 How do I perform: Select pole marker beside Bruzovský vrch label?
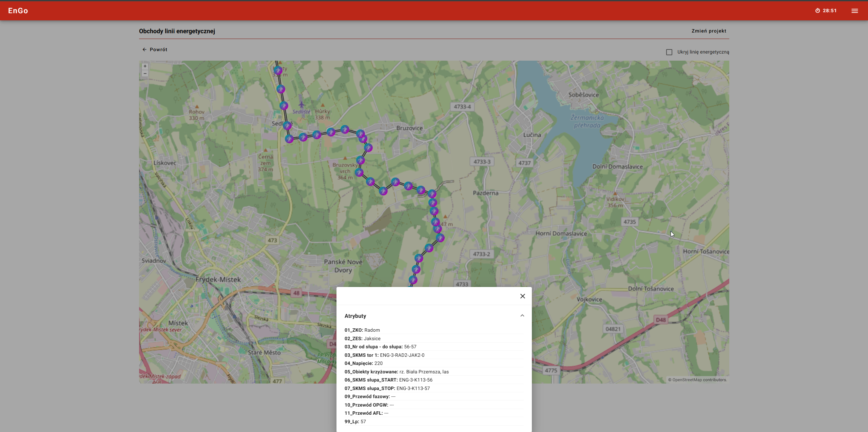point(359,172)
